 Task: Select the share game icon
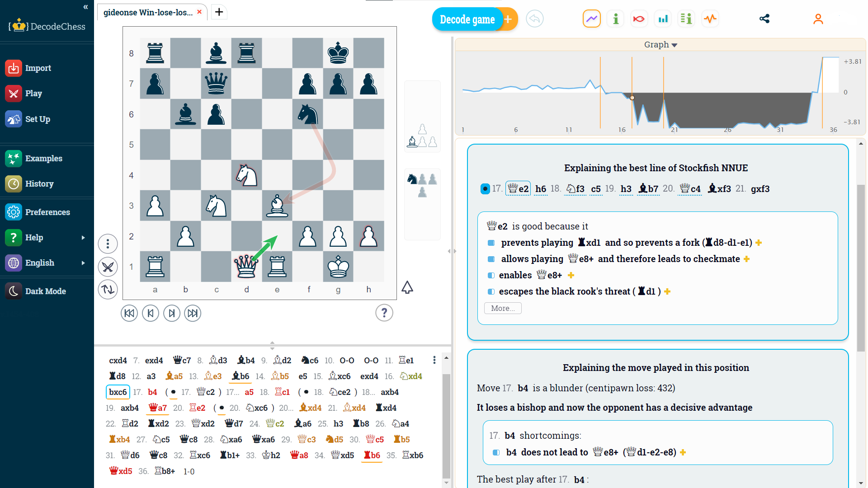click(x=765, y=19)
